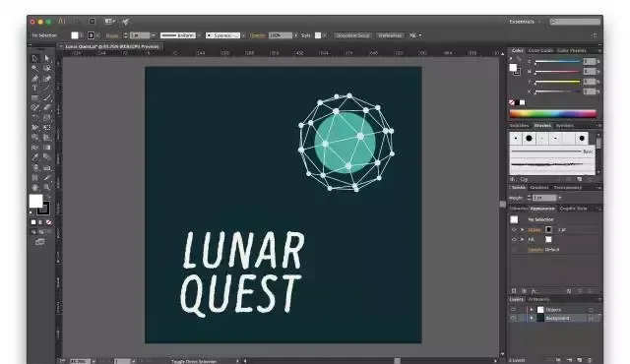Image resolution: width=630 pixels, height=364 pixels.
Task: Expand the Background layer triangle
Action: click(x=532, y=318)
